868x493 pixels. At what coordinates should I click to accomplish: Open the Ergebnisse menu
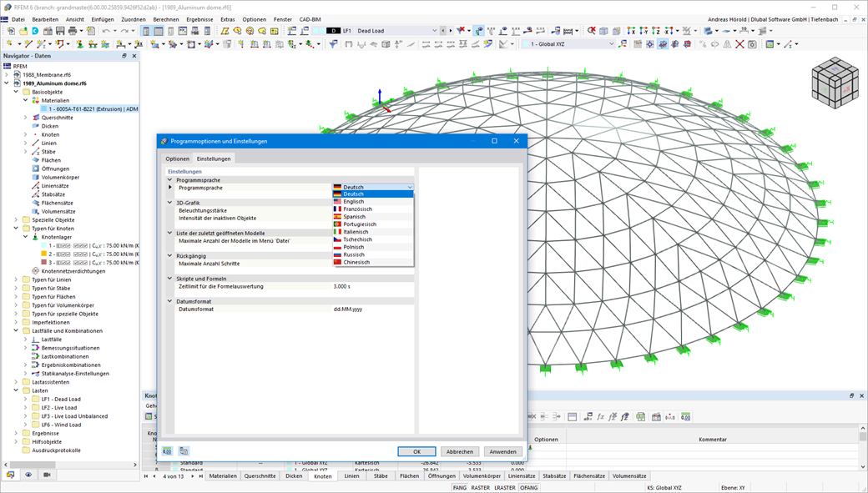(199, 19)
